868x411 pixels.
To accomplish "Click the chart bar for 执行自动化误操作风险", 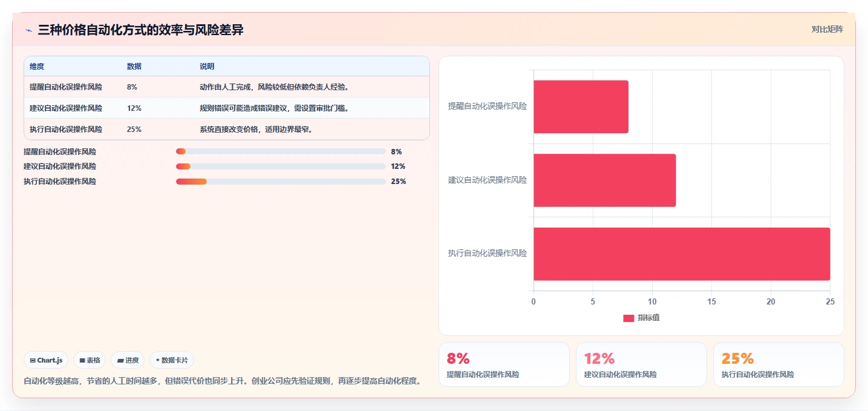I will pyautogui.click(x=682, y=254).
